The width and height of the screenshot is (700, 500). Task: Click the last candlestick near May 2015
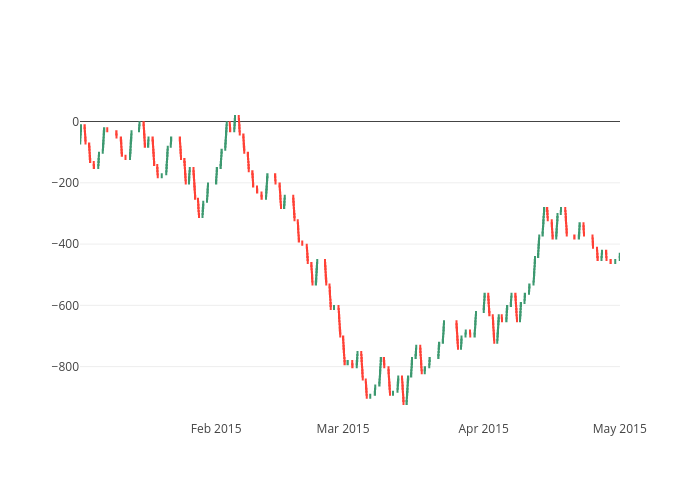[619, 257]
